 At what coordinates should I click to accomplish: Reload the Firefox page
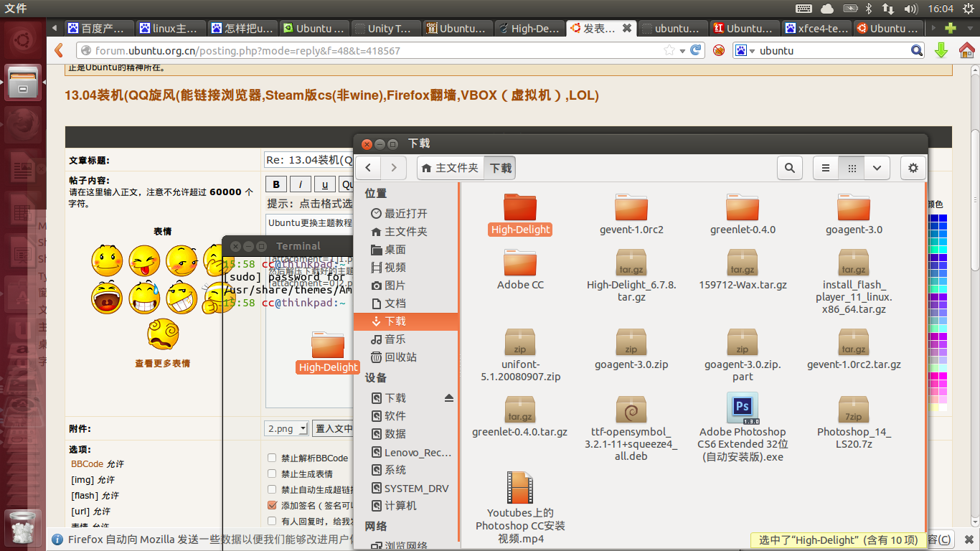tap(695, 50)
